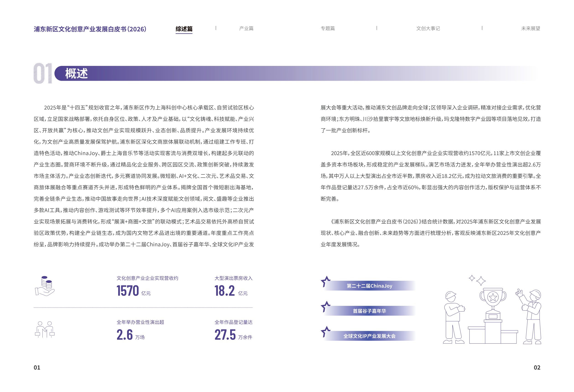Click the label 全年作品登记量达
This screenshot has height=392, width=574.
click(x=233, y=322)
